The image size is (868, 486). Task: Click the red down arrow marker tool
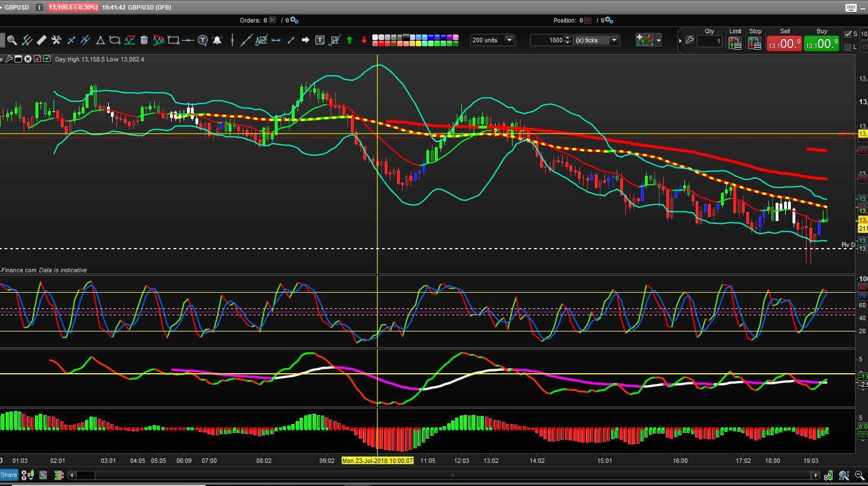[x=364, y=40]
